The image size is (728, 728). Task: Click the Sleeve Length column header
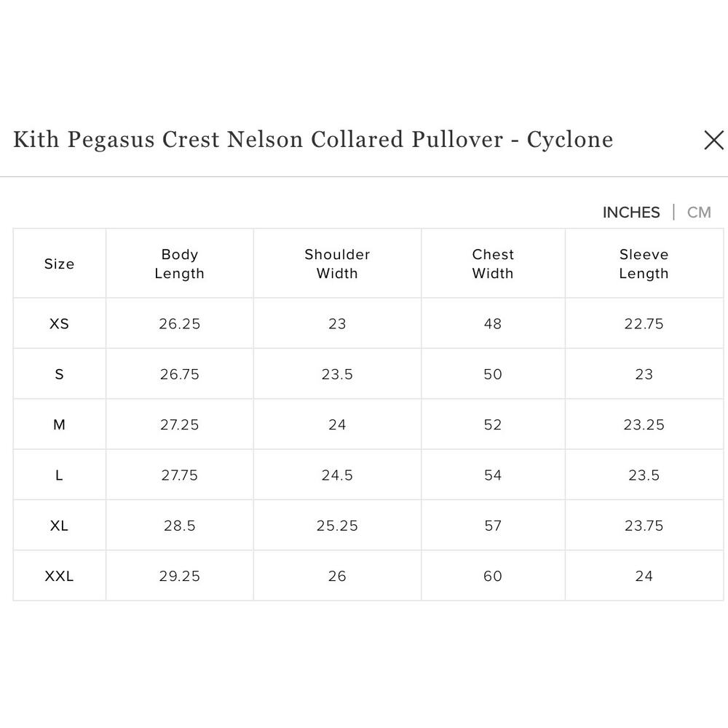point(644,264)
